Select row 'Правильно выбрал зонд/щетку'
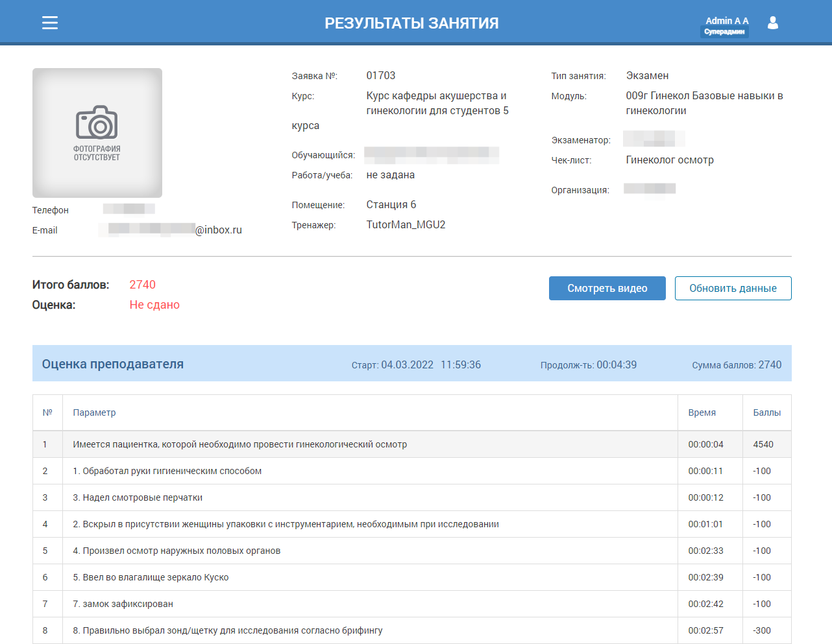The height and width of the screenshot is (644, 832). (x=411, y=630)
